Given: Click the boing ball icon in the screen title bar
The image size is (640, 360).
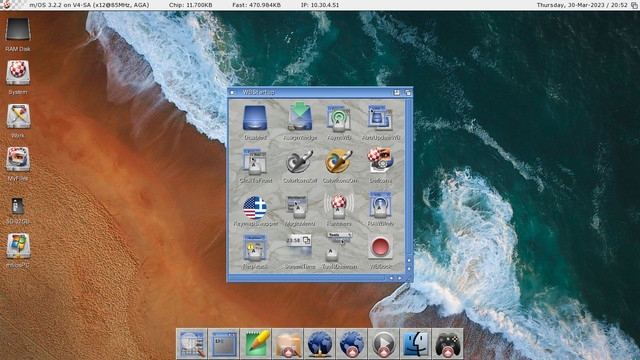Looking at the screenshot, I should tap(7, 4).
